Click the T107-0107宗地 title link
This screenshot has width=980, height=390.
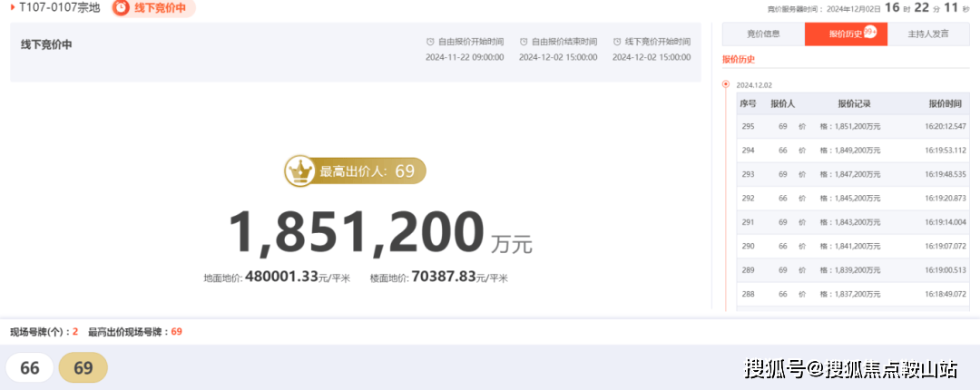pos(59,8)
